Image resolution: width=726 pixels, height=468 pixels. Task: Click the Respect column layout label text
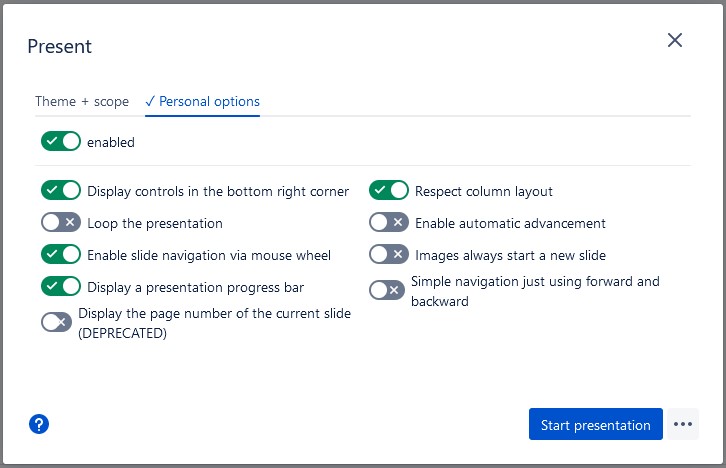[x=484, y=191]
